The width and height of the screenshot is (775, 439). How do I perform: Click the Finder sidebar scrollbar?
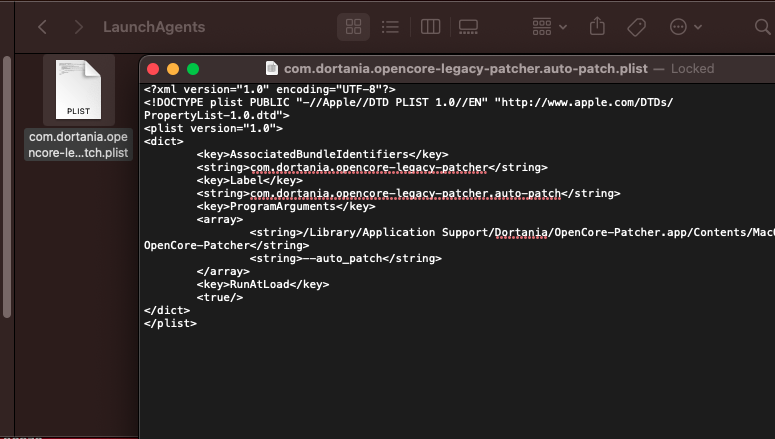[7, 187]
